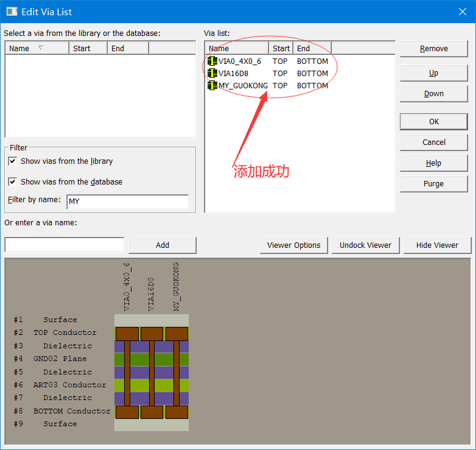Move the via Down in list

pos(433,94)
